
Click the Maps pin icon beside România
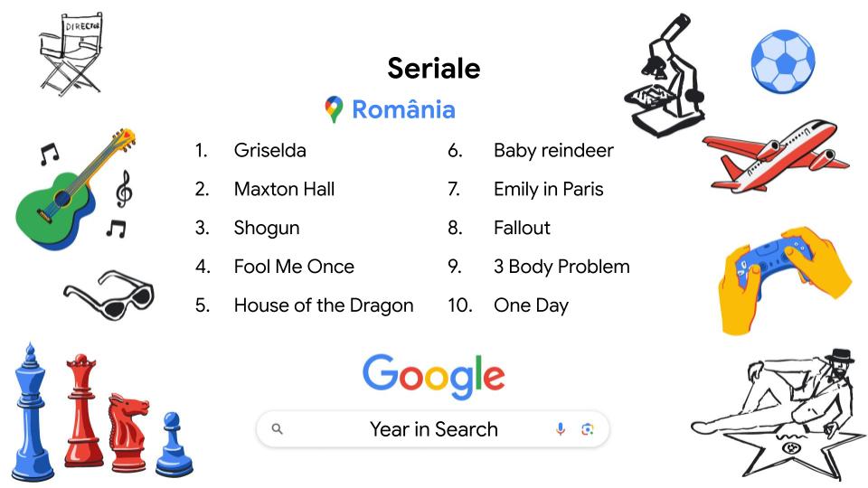tap(334, 109)
